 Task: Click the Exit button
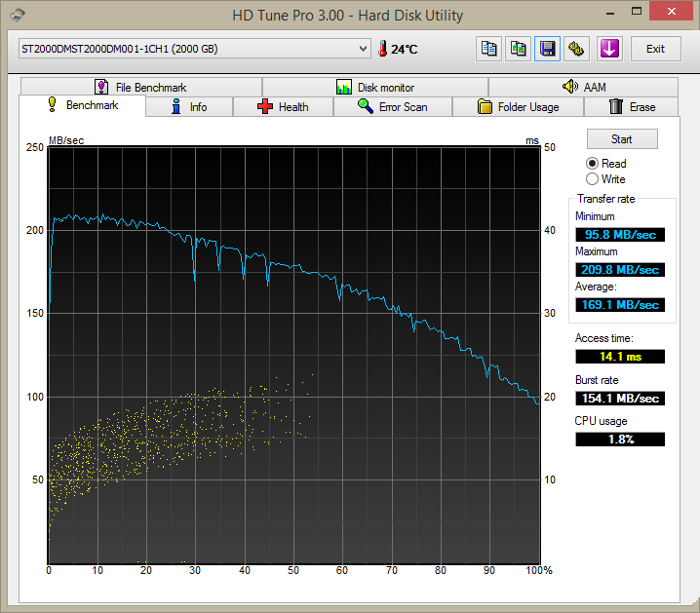pos(655,49)
